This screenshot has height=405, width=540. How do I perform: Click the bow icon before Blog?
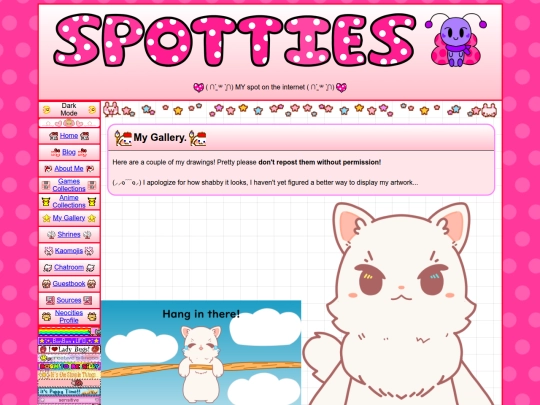(55, 153)
